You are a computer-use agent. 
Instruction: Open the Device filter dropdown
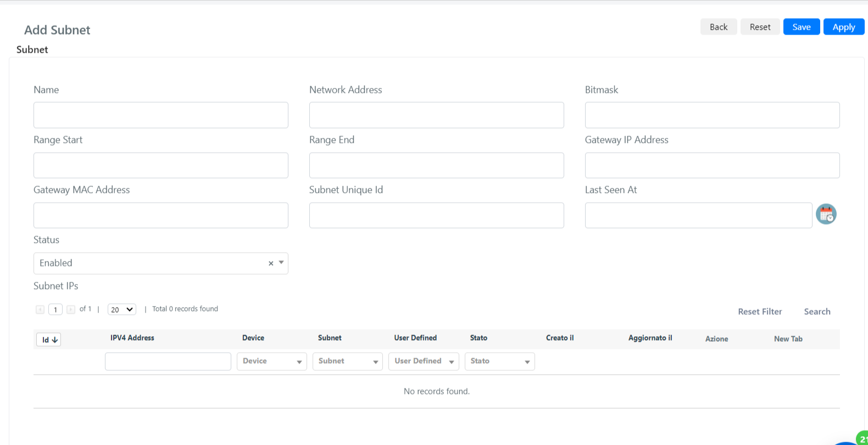click(272, 361)
